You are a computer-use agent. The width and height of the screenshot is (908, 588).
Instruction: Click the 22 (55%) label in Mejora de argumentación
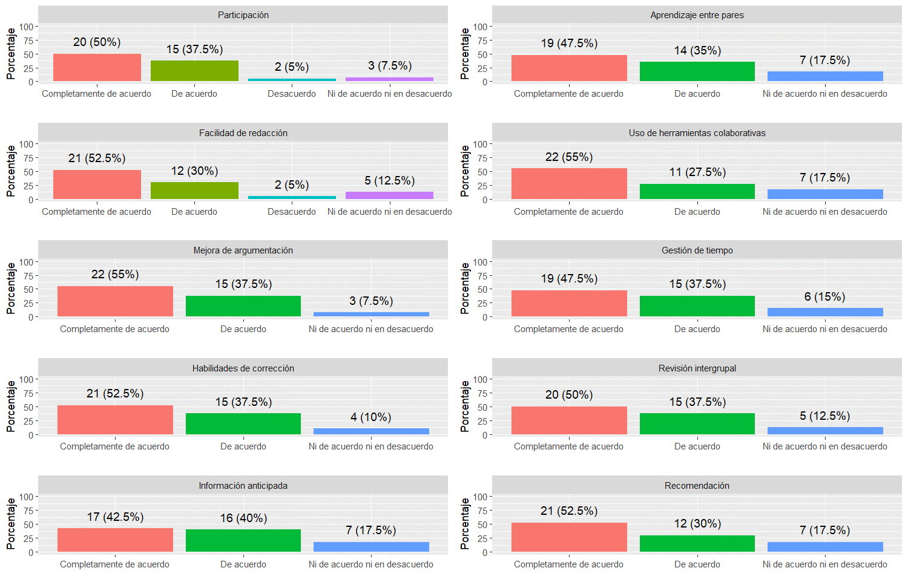click(x=115, y=274)
